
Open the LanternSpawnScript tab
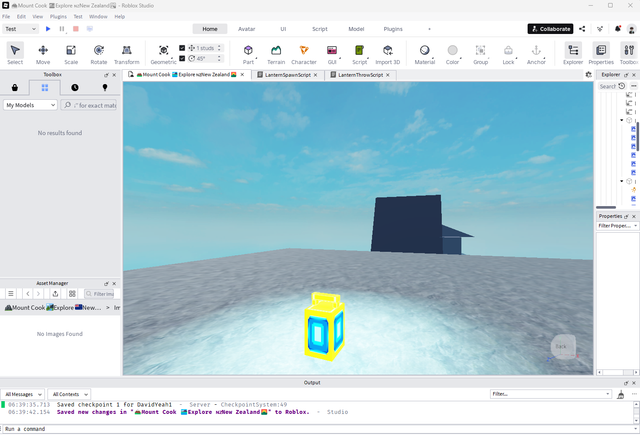(x=288, y=75)
